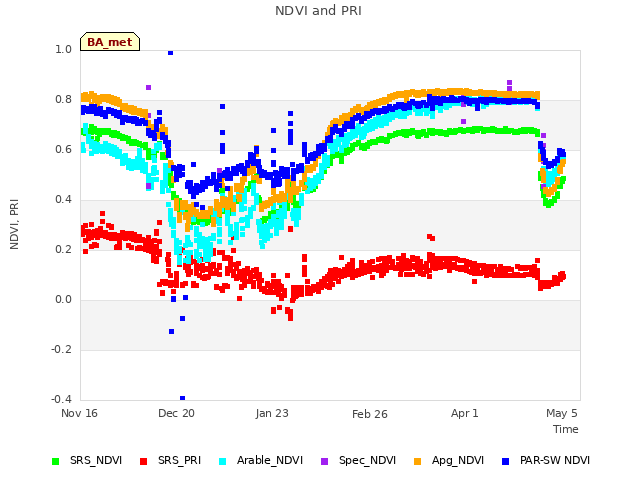Click the red SRS_PRI legend swatch
This screenshot has height=480, width=640.
point(143,461)
